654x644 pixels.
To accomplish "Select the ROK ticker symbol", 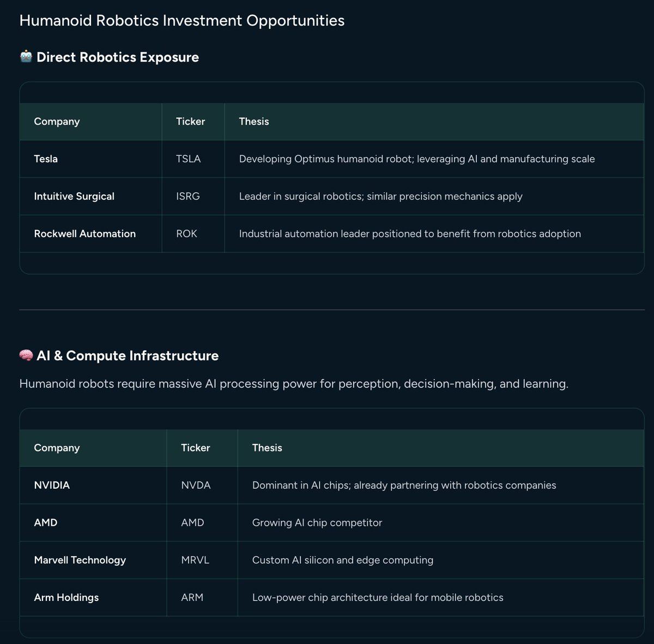I will [186, 234].
